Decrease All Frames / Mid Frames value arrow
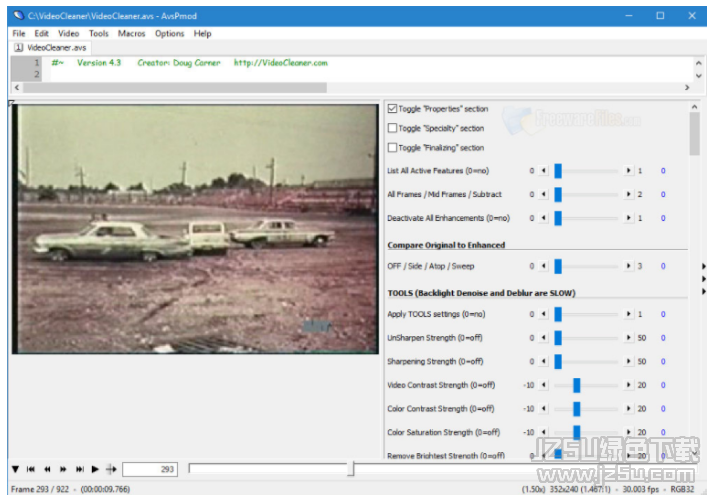Screen dimensions: 713x501 pos(544,195)
